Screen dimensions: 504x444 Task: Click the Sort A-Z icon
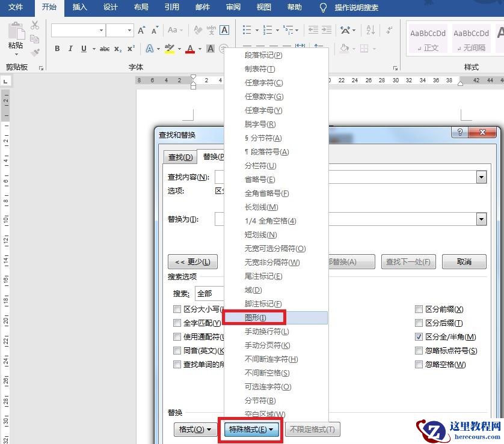(x=370, y=30)
